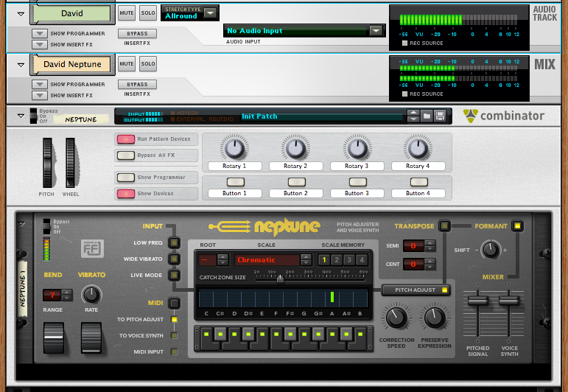Screen dimensions: 568x392
Task: Click the A note on Neptune keyboard
Action: 332,338
